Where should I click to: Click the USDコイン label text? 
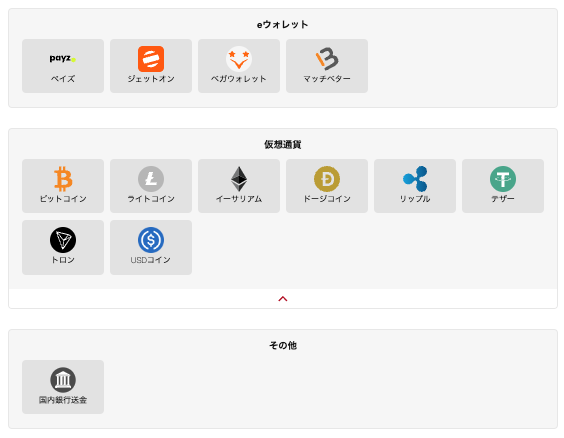point(150,260)
